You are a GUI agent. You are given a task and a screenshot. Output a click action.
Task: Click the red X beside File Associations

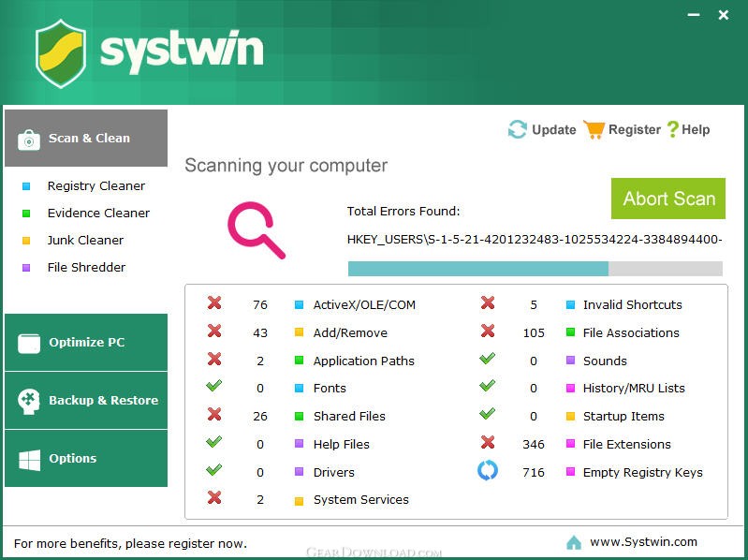488,331
